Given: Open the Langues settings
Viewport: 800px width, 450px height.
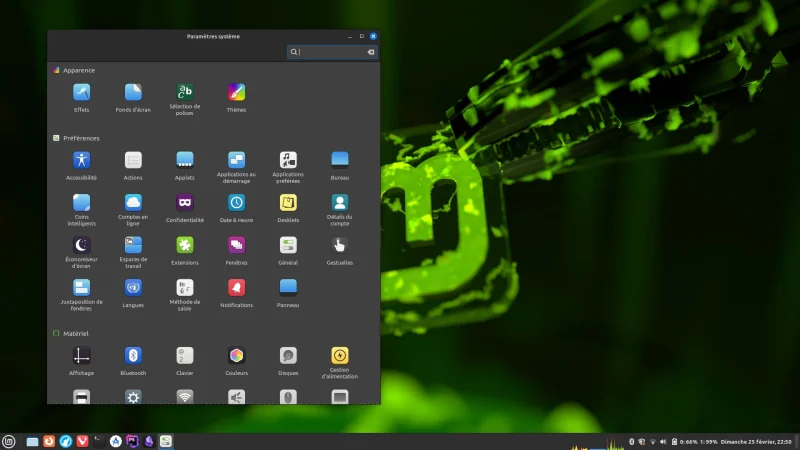Looking at the screenshot, I should coord(133,293).
